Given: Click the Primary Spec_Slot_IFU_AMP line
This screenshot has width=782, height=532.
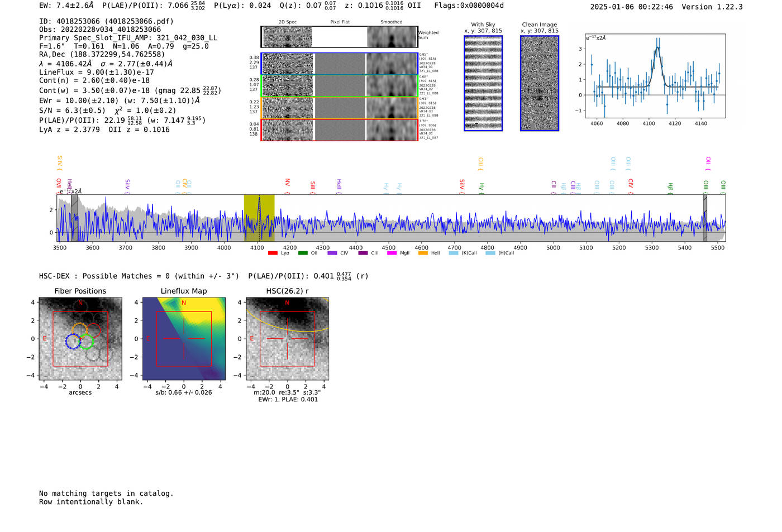Looking at the screenshot, I should coord(128,38).
